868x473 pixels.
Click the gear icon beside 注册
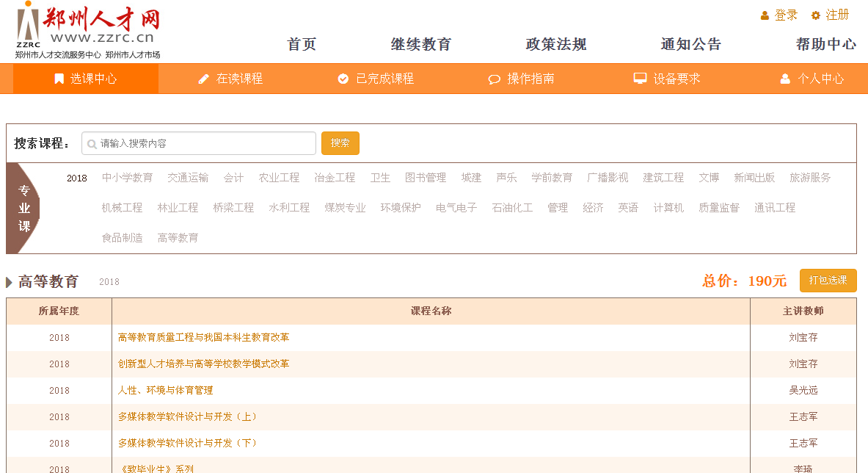(x=815, y=15)
